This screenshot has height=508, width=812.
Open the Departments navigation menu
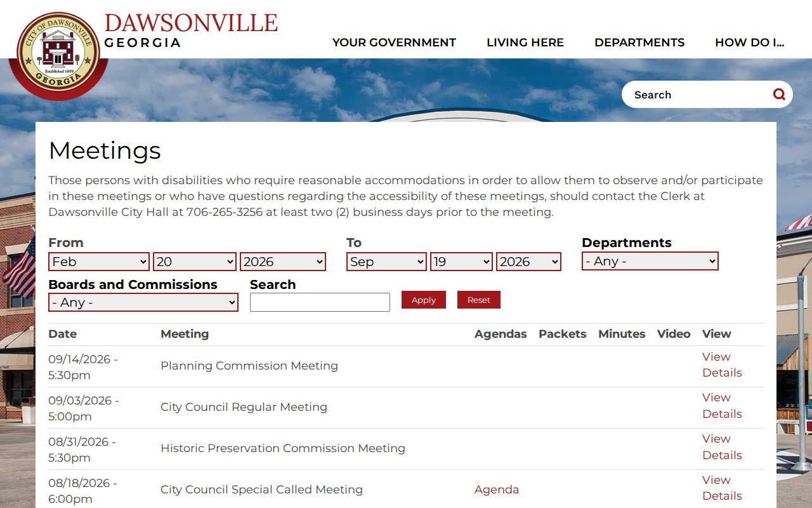coord(639,43)
